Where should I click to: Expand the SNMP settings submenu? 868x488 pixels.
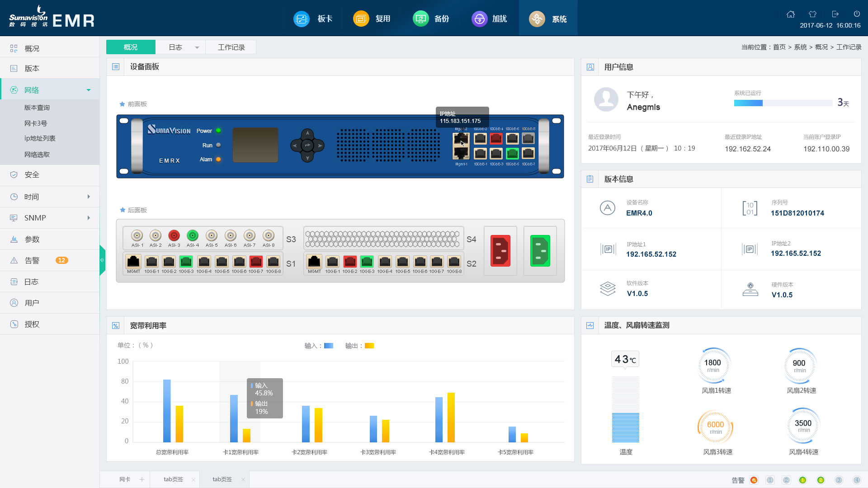[88, 217]
